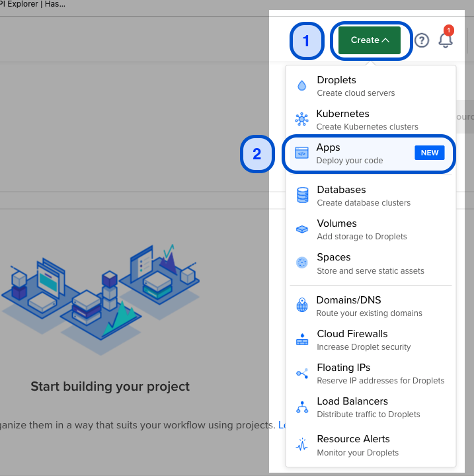Click the green Create button
Image resolution: width=474 pixels, height=476 pixels.
tap(370, 40)
